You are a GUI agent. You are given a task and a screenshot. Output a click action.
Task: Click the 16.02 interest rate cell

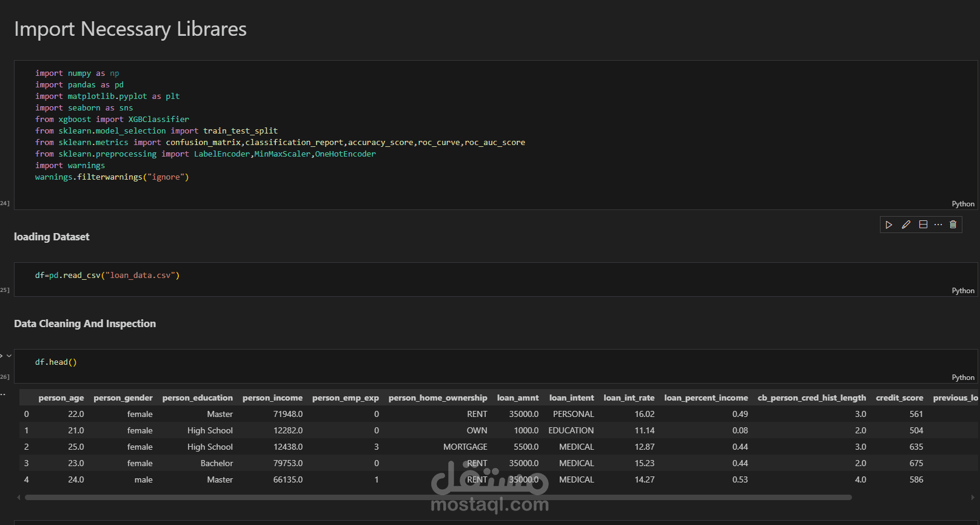[645, 414]
